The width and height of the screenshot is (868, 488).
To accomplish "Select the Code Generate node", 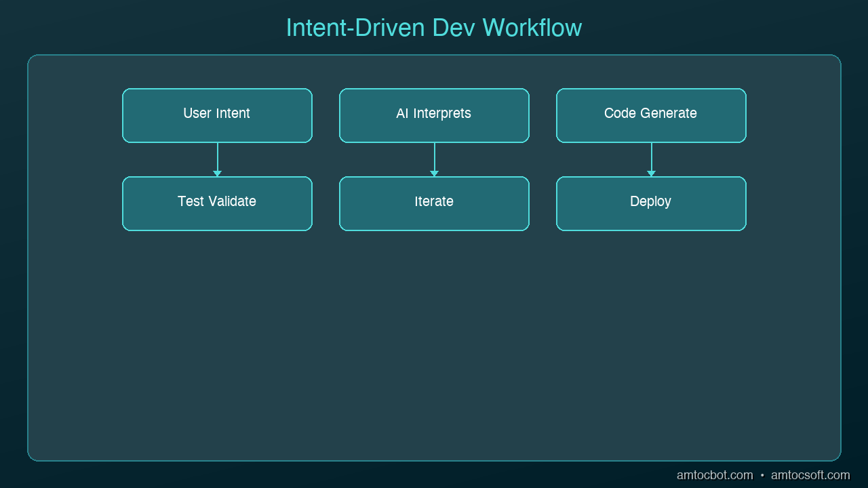I will pyautogui.click(x=651, y=115).
